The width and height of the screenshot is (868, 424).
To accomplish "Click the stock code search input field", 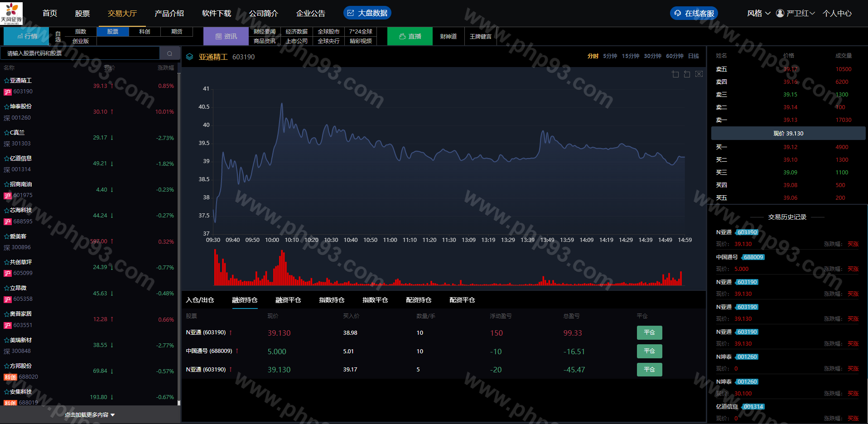I will 81,53.
